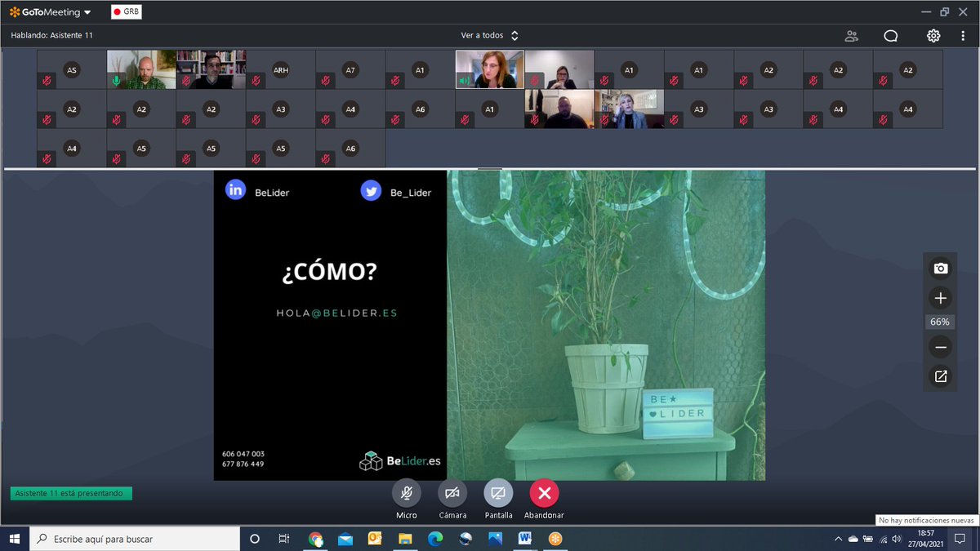Open the Photos app from the taskbar
The image size is (980, 551).
tap(495, 539)
